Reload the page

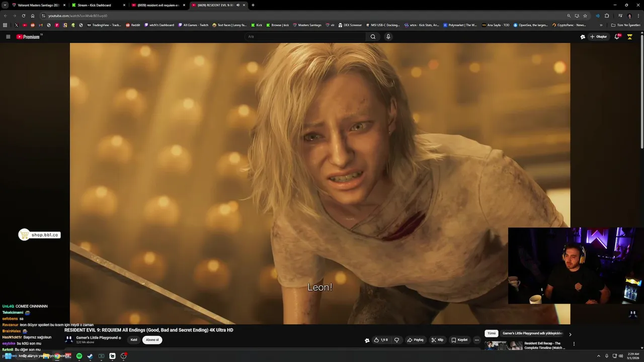tap(24, 16)
